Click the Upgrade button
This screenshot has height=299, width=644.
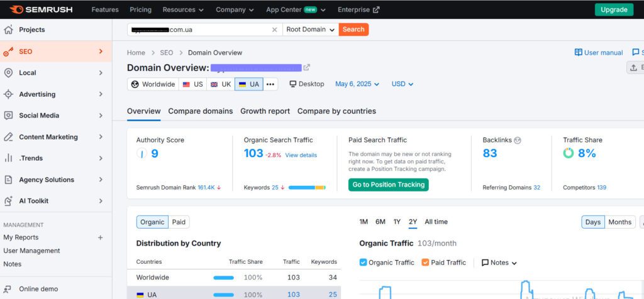coord(614,10)
